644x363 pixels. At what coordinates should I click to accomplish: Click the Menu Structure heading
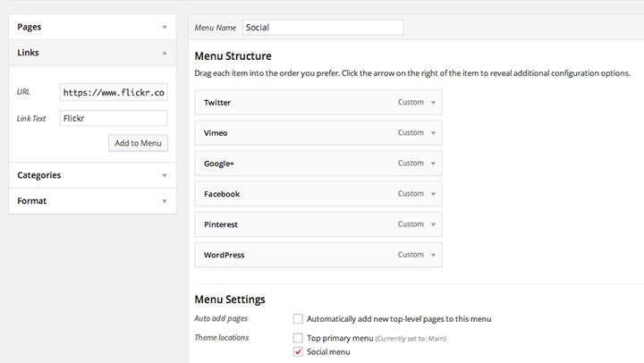[233, 55]
